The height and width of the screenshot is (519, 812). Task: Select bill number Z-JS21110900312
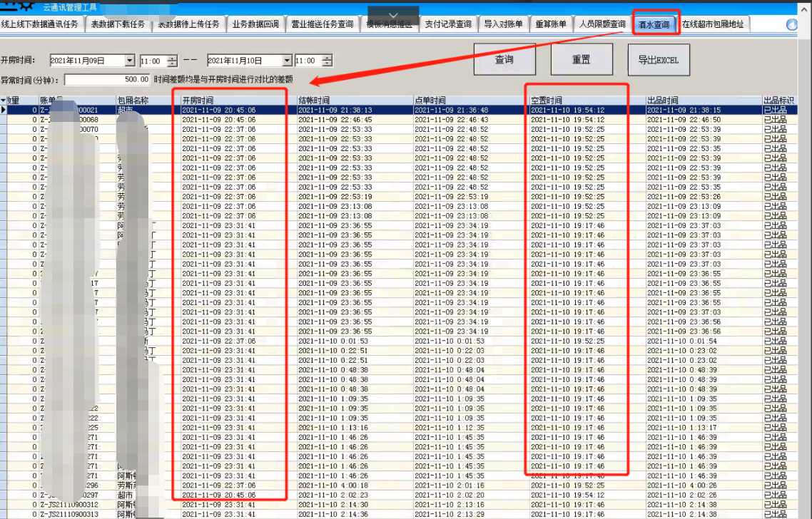point(77,505)
